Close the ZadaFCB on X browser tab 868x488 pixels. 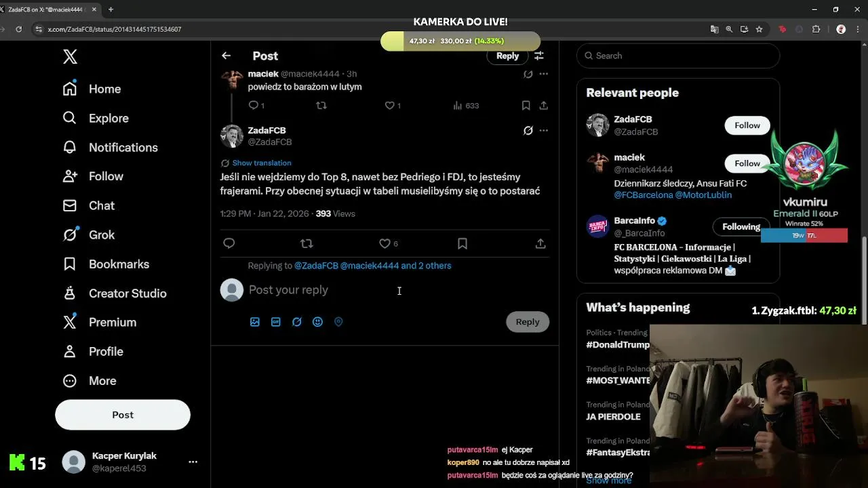(94, 9)
